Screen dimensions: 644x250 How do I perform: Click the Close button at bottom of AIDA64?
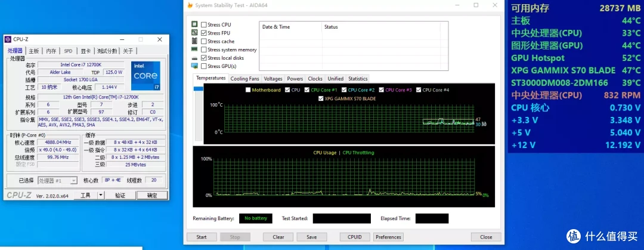pyautogui.click(x=487, y=237)
